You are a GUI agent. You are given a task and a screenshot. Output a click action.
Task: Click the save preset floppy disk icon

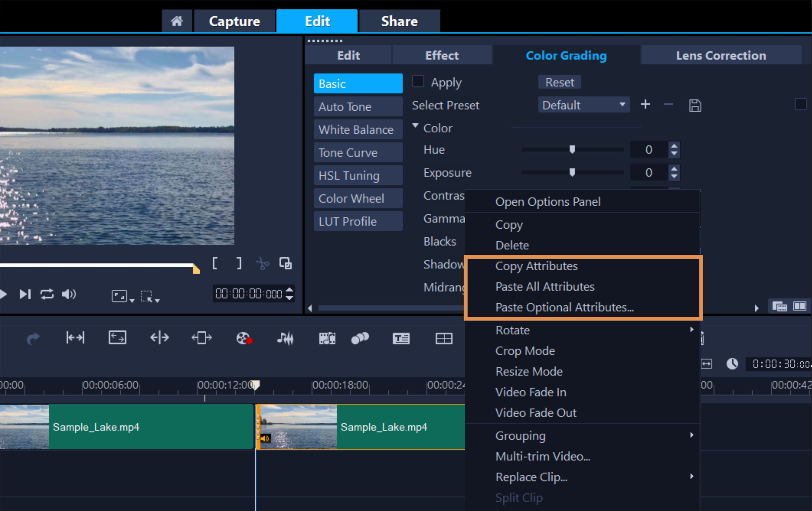(x=695, y=105)
